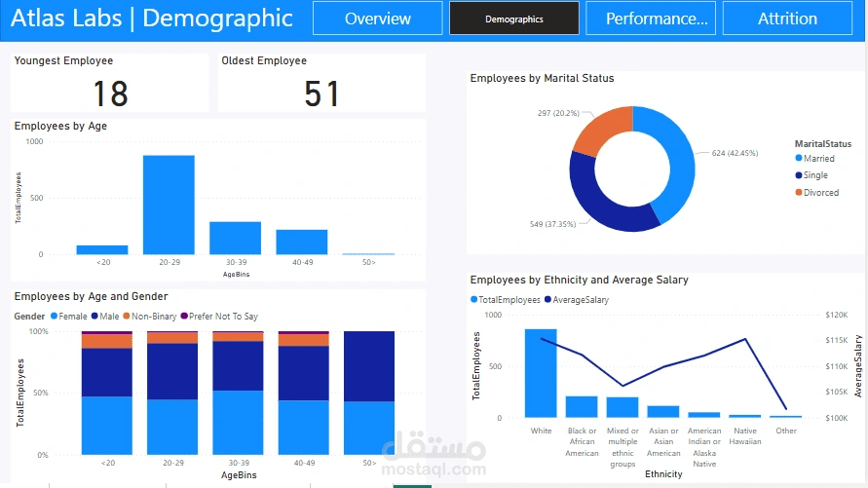Click the 50> stacked bar in gender chart
868x488 pixels.
(369, 393)
